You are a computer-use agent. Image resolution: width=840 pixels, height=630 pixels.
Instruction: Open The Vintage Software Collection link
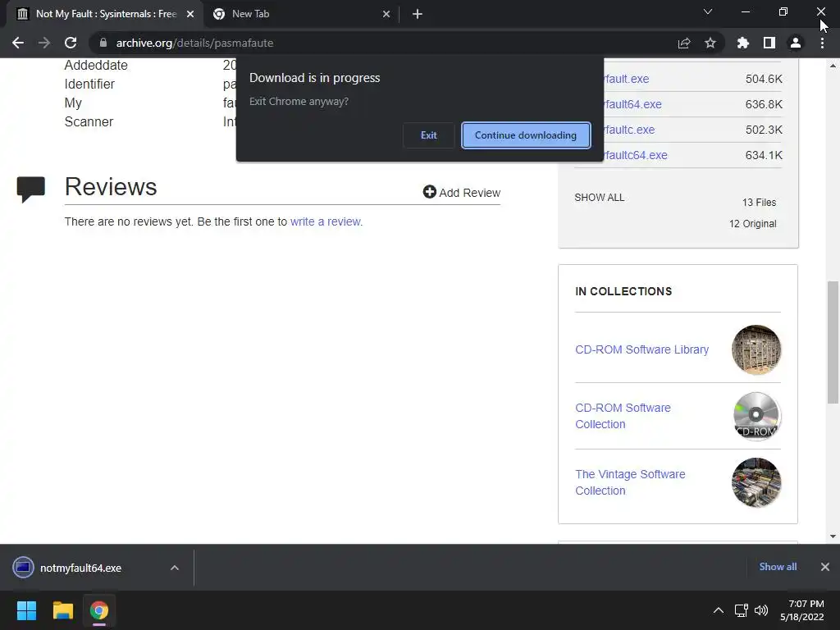click(630, 482)
